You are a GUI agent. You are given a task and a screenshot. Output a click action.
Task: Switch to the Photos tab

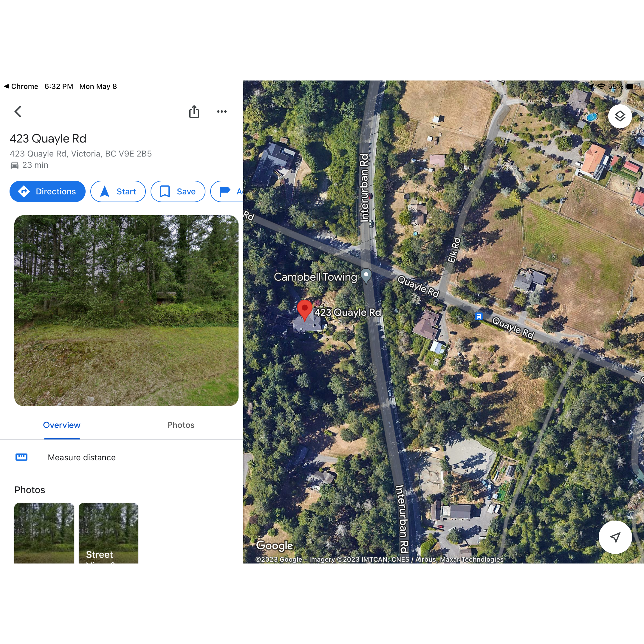pyautogui.click(x=181, y=425)
